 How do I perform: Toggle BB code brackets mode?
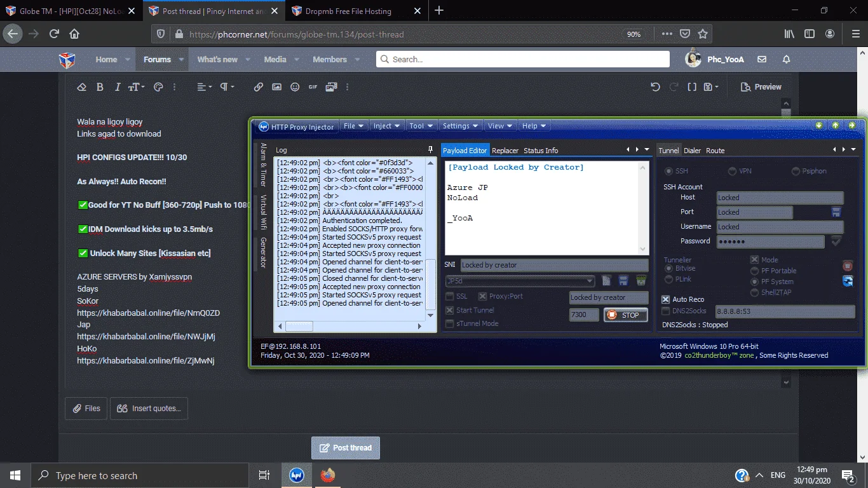click(x=692, y=87)
